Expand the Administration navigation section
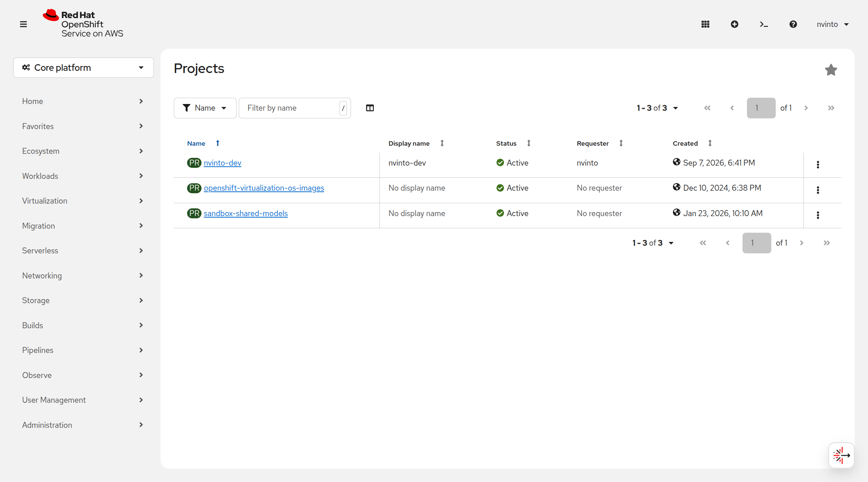 click(83, 425)
